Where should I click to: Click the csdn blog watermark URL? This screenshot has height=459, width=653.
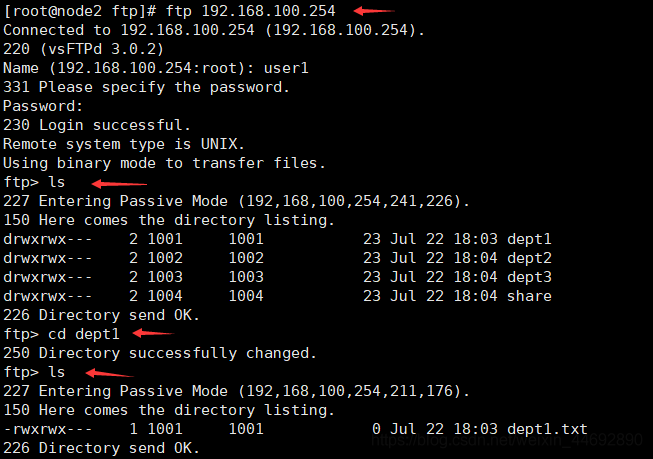pyautogui.click(x=507, y=440)
